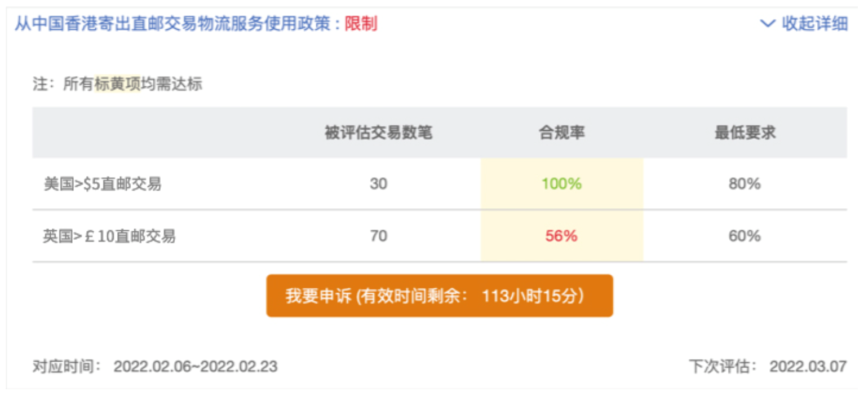Select the 英国>£10直邮交易 row label
868x396 pixels.
point(109,236)
